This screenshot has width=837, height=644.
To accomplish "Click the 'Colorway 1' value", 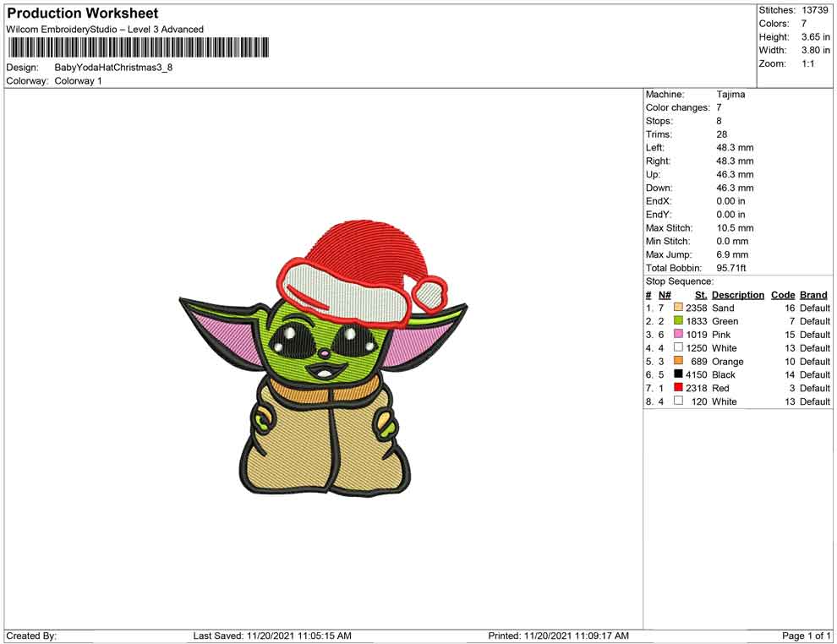I will pyautogui.click(x=78, y=81).
